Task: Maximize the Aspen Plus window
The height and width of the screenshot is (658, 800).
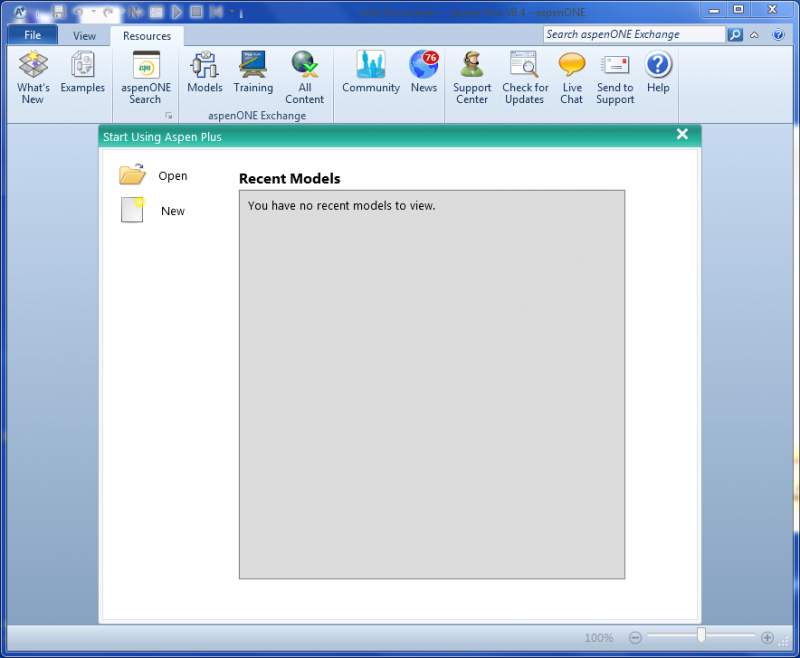Action: pyautogui.click(x=738, y=10)
